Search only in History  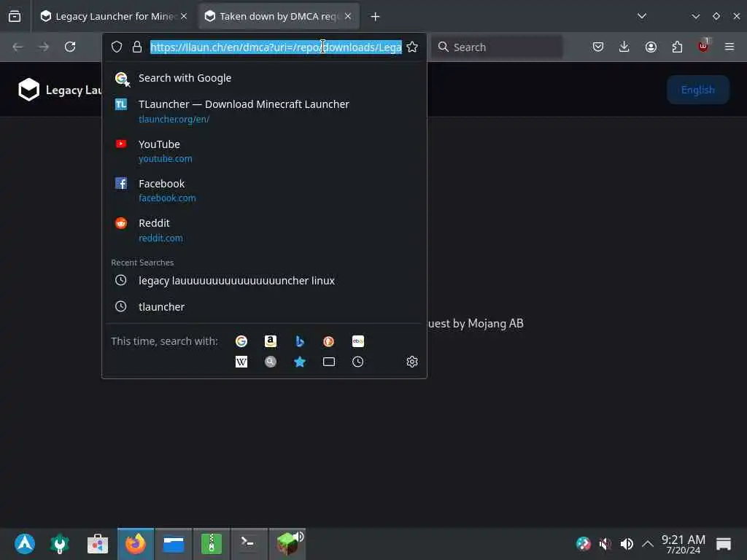tap(357, 362)
